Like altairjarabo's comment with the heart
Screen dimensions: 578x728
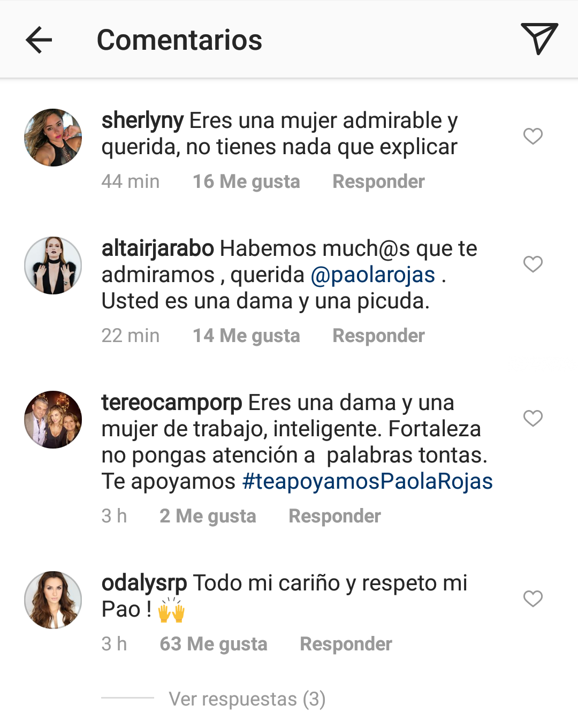coord(533,264)
